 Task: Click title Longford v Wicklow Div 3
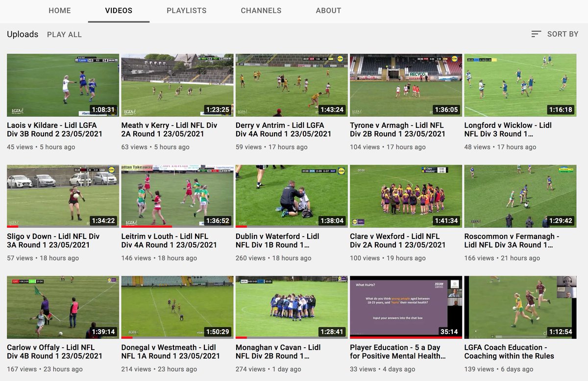[508, 130]
